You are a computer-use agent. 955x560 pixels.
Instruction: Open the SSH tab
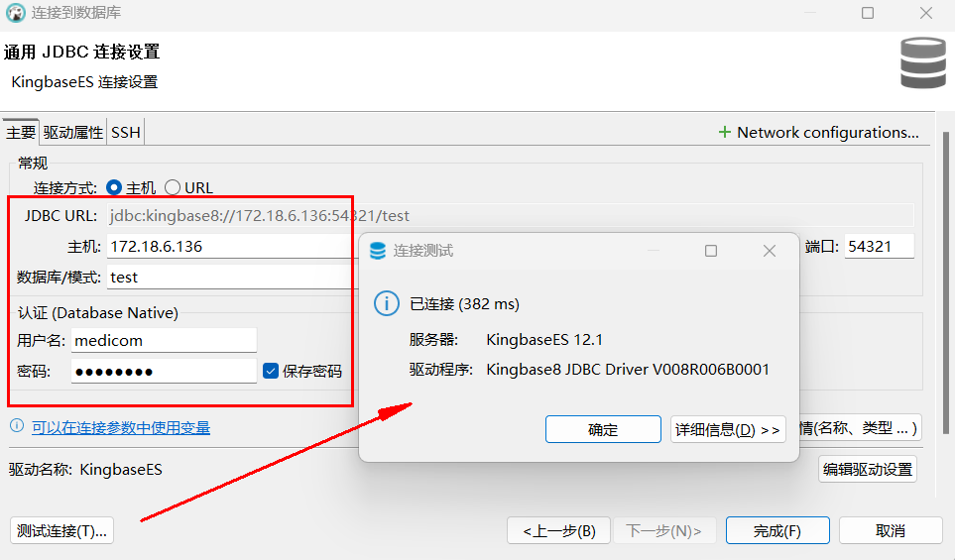click(126, 132)
